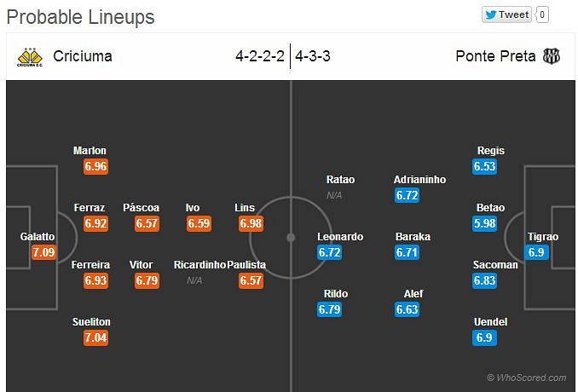Select the Criciuma team name

83,56
